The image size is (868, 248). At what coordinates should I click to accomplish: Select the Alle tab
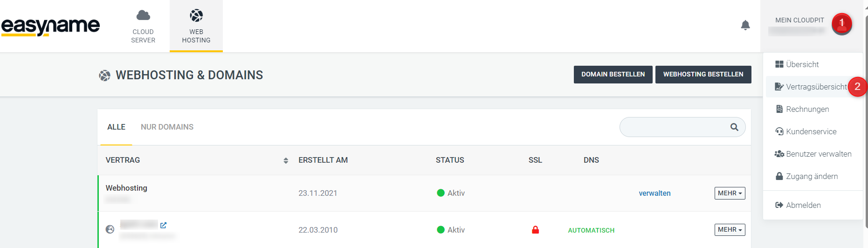coord(116,127)
